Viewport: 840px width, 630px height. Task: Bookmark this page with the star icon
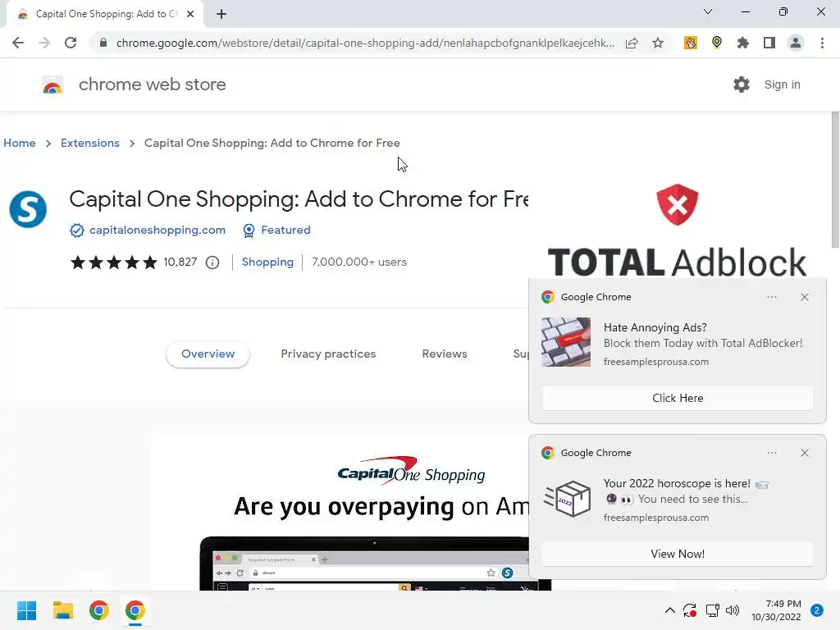pyautogui.click(x=658, y=43)
